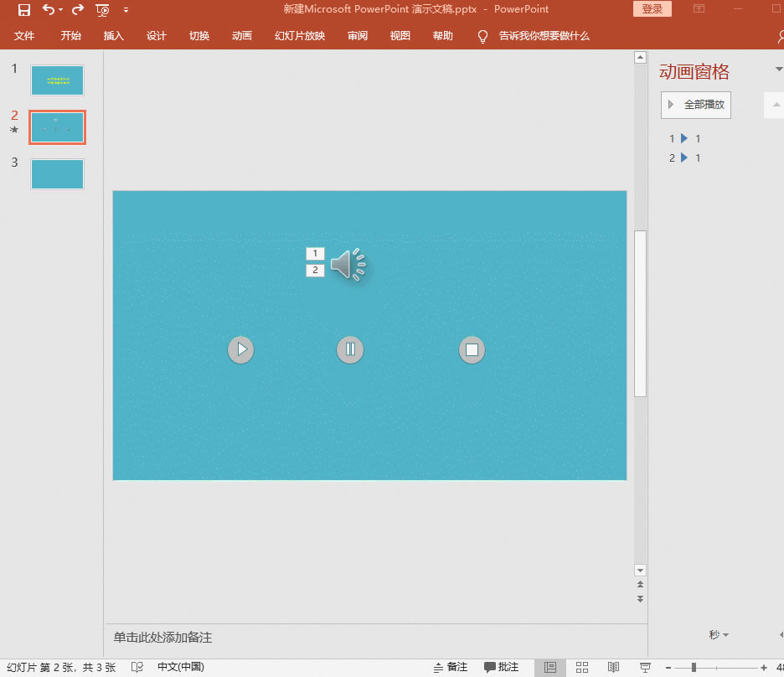784x677 pixels.
Task: Click the 登录 sign-in button
Action: tap(652, 9)
